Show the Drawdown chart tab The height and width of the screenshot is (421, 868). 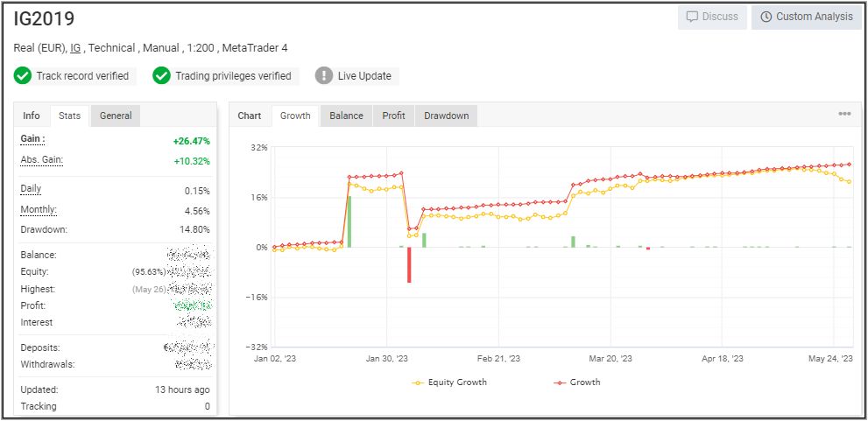click(x=446, y=116)
